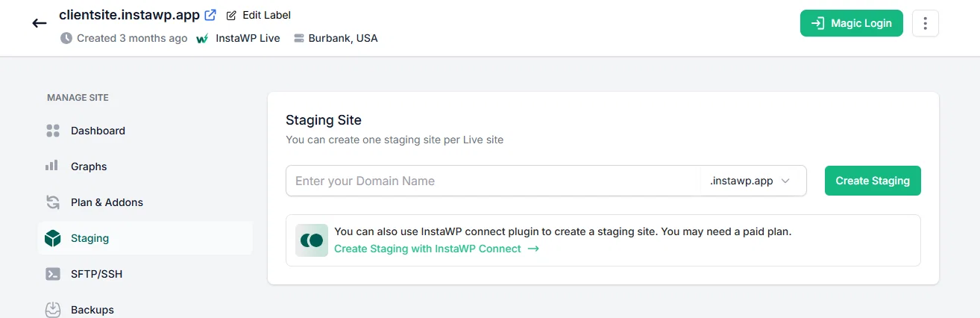The image size is (980, 318).
Task: Click the InstaWP Connect plugin logo
Action: click(x=312, y=240)
